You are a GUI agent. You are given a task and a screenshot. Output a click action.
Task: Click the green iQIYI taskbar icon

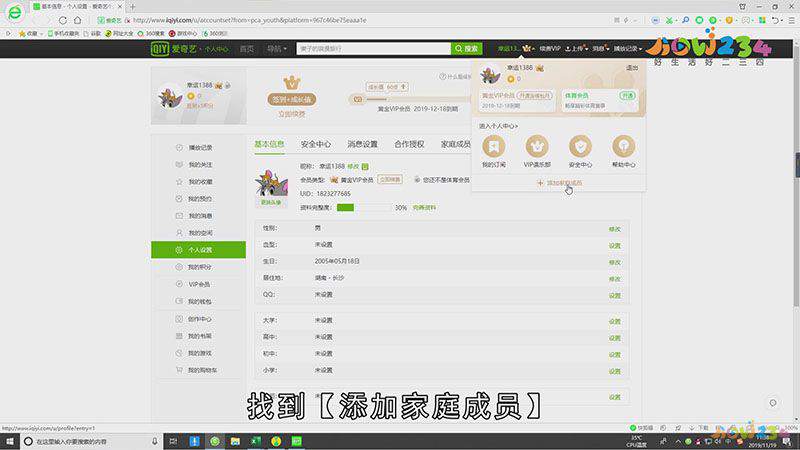296,441
